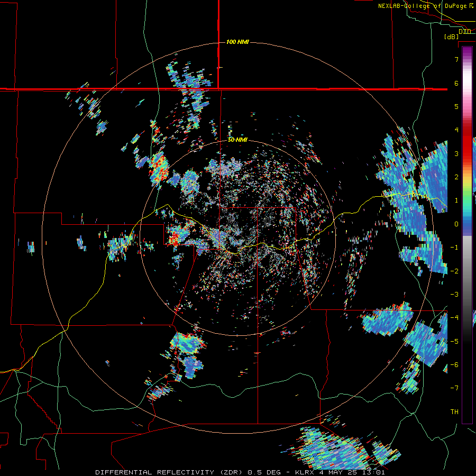The image size is (476, 476).
Task: Click the "TH" label below the color scale
Action: pos(454,412)
